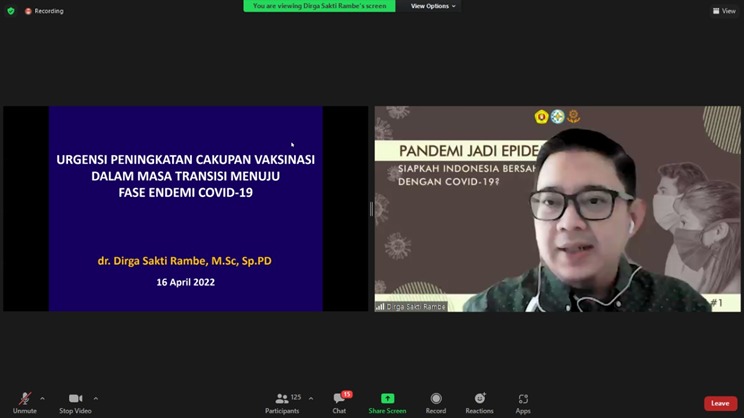Click the red Leave button
The image size is (744, 418).
tap(720, 403)
